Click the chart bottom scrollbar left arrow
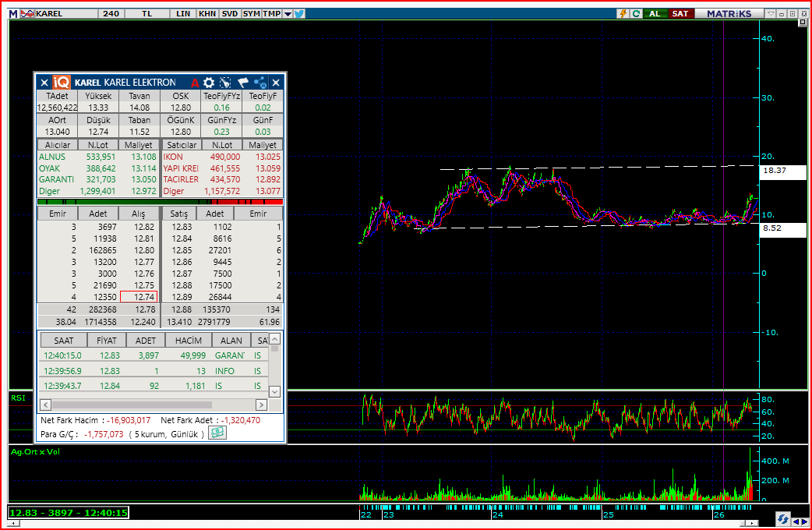Screen dimensions: 812x530 tap(12, 523)
